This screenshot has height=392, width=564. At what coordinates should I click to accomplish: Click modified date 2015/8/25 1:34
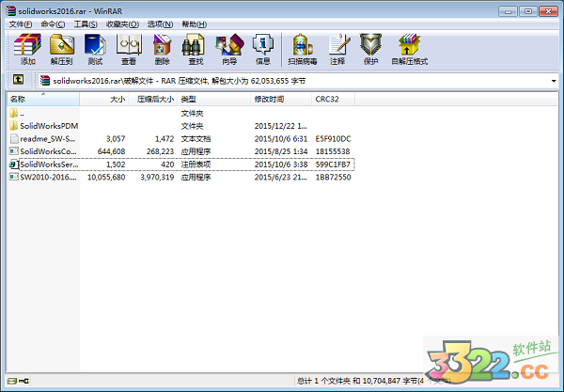click(x=281, y=151)
